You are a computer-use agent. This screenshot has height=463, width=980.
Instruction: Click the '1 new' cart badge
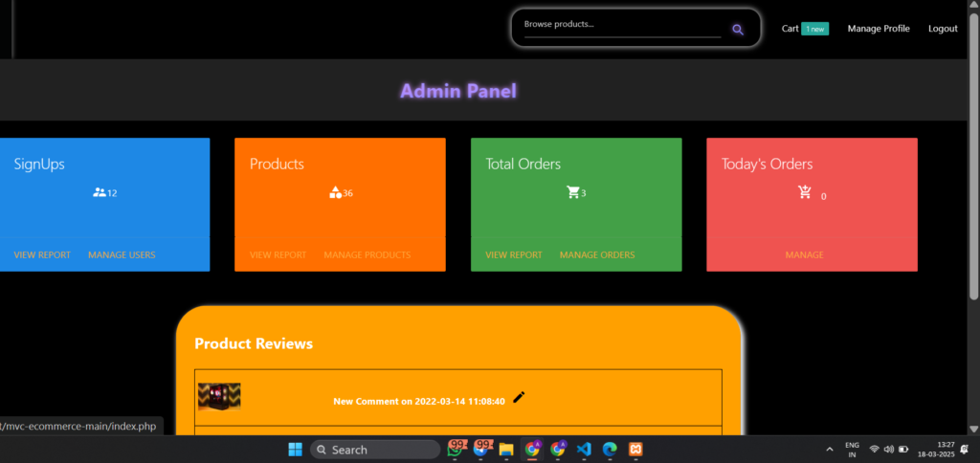coord(815,29)
